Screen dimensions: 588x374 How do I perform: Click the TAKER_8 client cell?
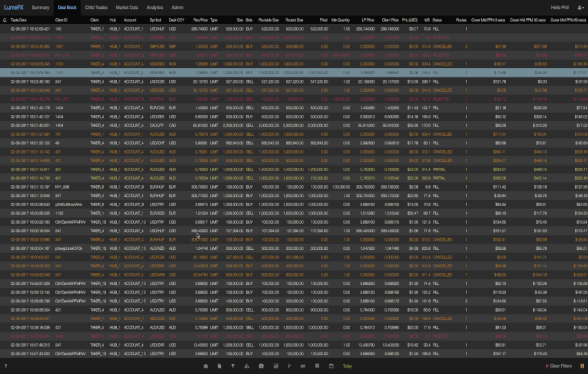coord(97,204)
